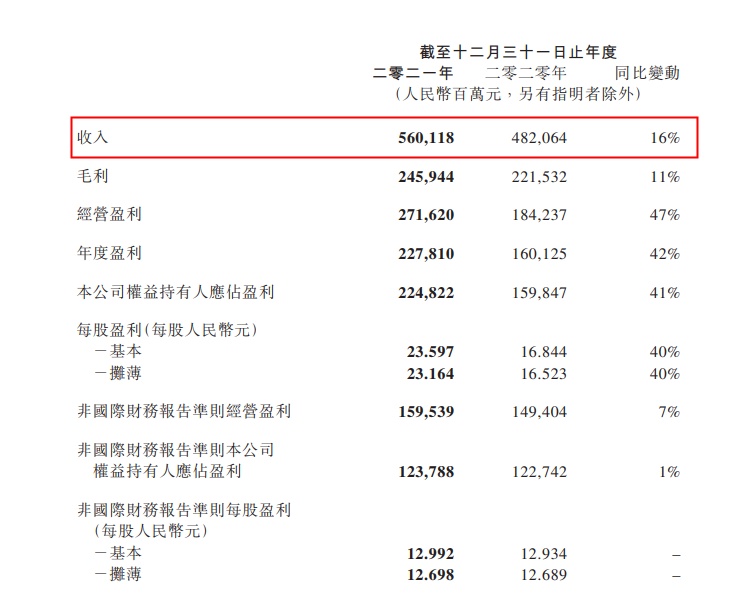Click the 2020 revenue value 482,064
The image size is (745, 600).
point(539,138)
